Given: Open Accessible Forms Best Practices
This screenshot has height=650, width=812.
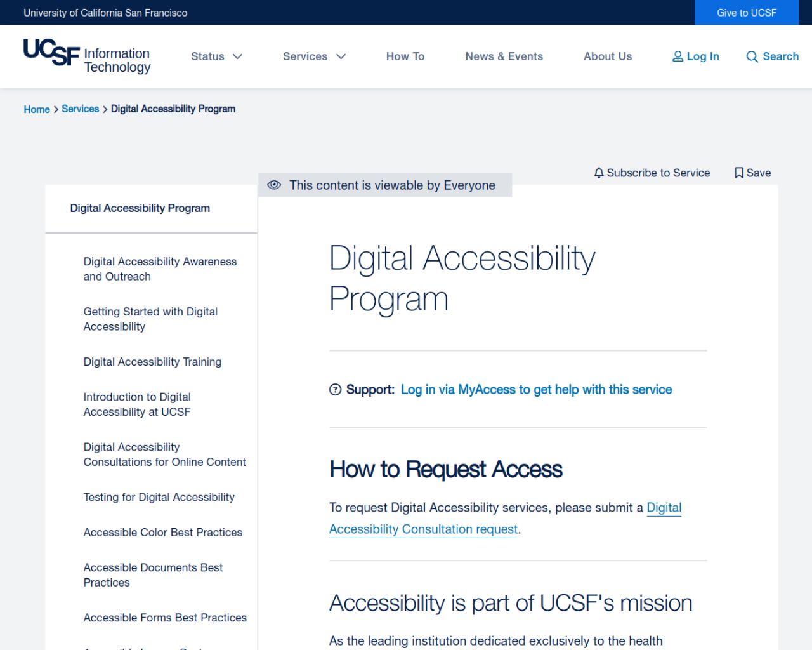Looking at the screenshot, I should click(165, 618).
